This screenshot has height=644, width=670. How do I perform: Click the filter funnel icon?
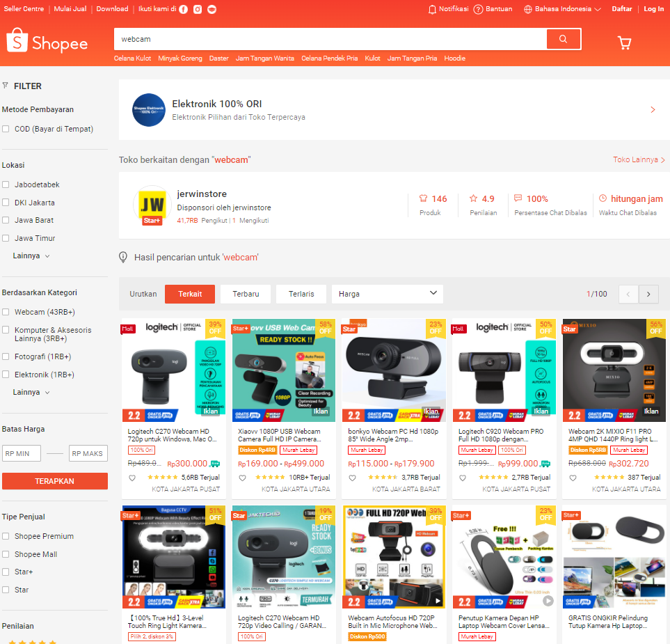coord(6,86)
